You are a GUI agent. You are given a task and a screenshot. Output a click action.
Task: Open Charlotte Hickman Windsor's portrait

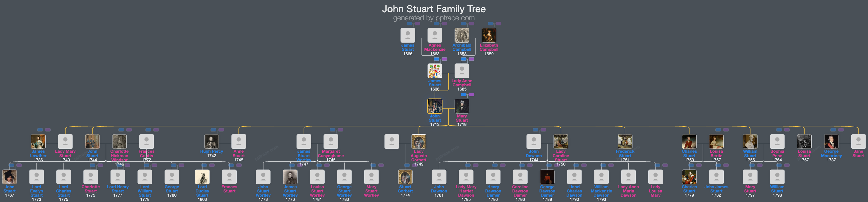[x=119, y=142]
